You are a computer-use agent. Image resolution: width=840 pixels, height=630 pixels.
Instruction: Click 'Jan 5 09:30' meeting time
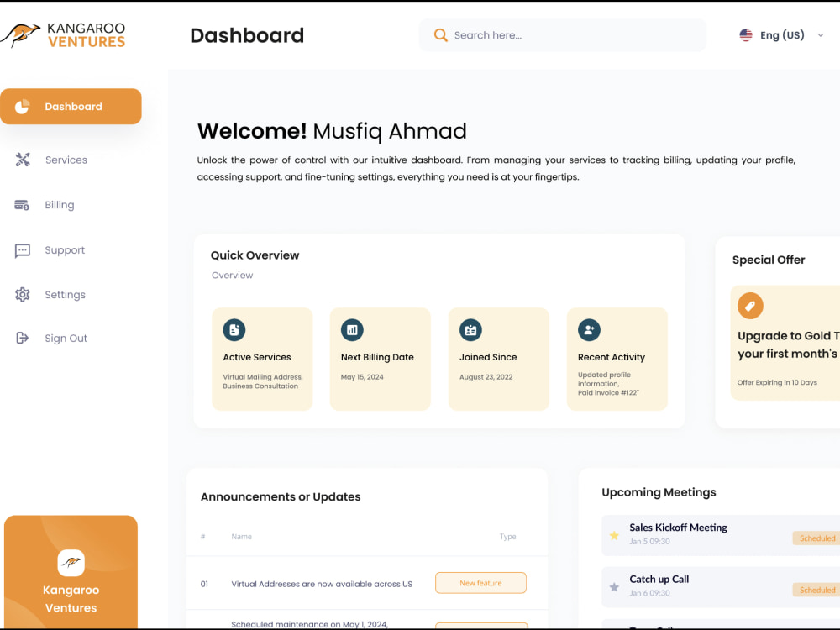[649, 542]
